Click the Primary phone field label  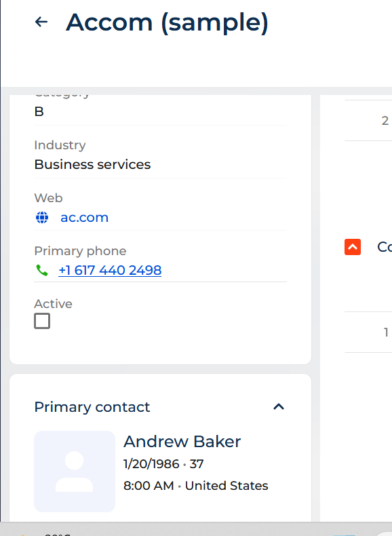pos(80,251)
